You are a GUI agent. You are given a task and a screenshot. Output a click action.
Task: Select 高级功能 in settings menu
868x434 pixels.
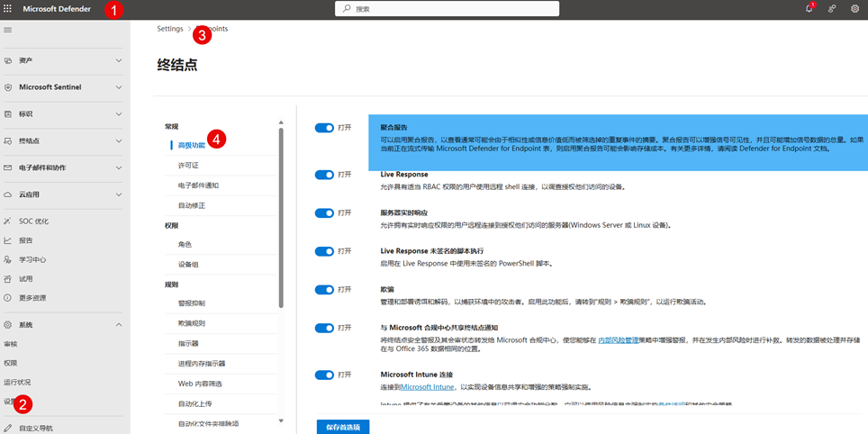pos(192,146)
